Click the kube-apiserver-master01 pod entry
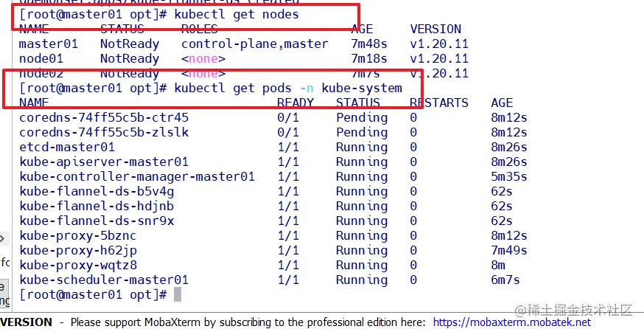Image resolution: width=644 pixels, height=329 pixels. (x=104, y=162)
